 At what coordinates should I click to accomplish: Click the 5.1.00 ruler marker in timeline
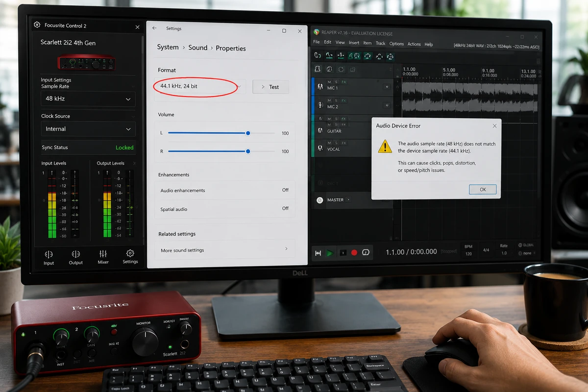[449, 70]
